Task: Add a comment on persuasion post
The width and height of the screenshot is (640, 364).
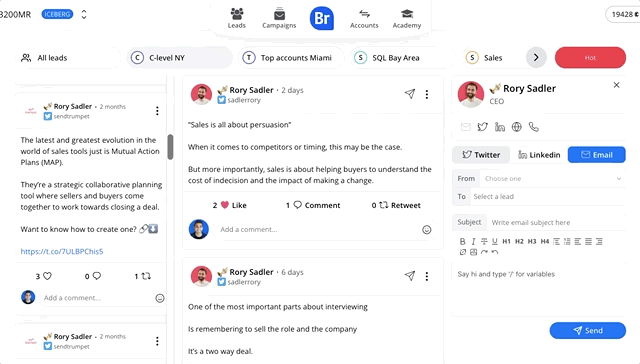Action: 316,229
